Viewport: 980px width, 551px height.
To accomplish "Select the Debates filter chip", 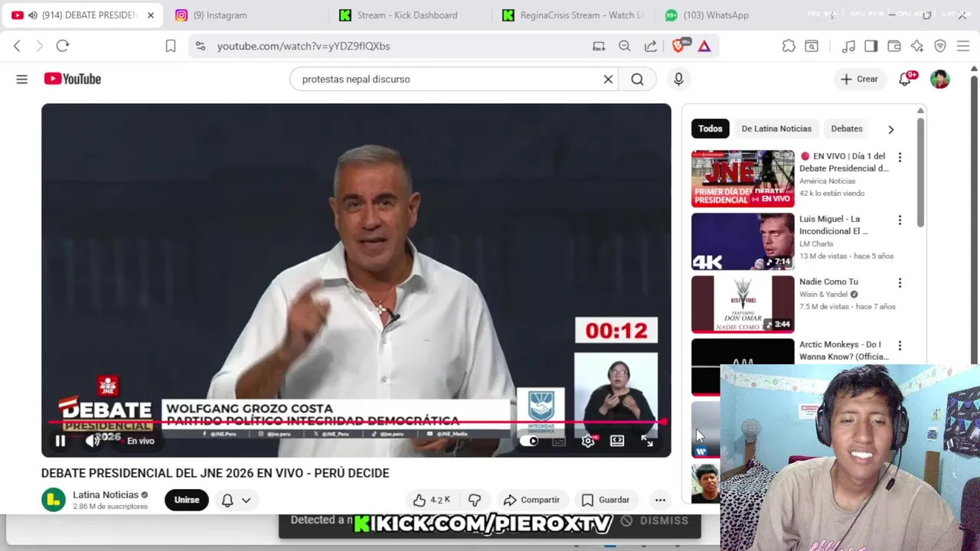I will [847, 129].
